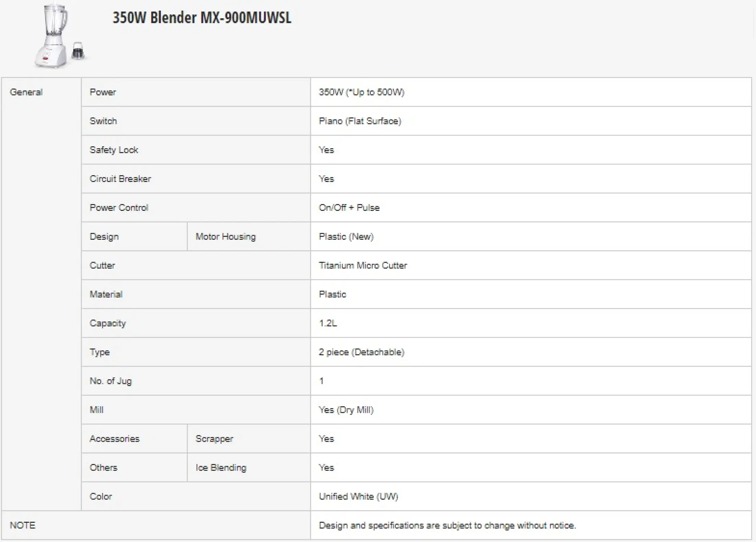Click the Capacity 1.2L value
The width and height of the screenshot is (756, 542).
point(328,323)
